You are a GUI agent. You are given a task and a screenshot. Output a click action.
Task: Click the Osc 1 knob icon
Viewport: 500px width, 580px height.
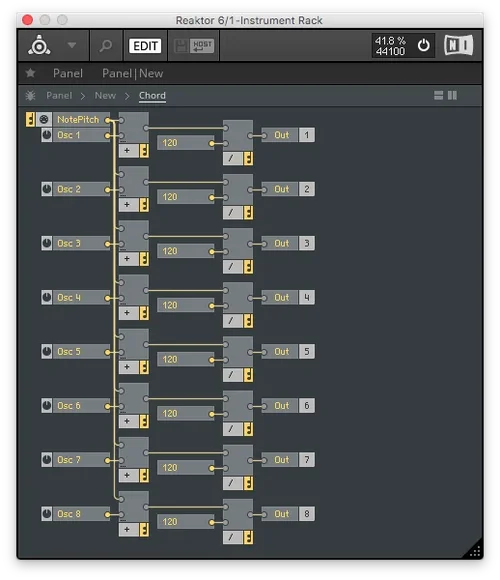tap(47, 135)
